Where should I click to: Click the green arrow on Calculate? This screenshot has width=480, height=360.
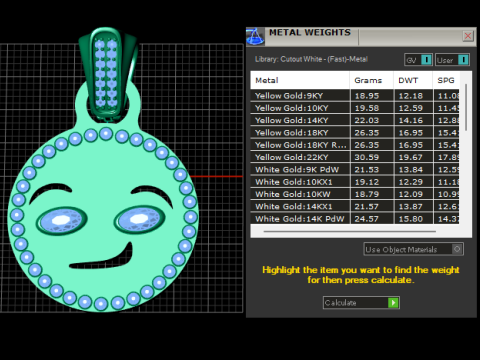[393, 302]
